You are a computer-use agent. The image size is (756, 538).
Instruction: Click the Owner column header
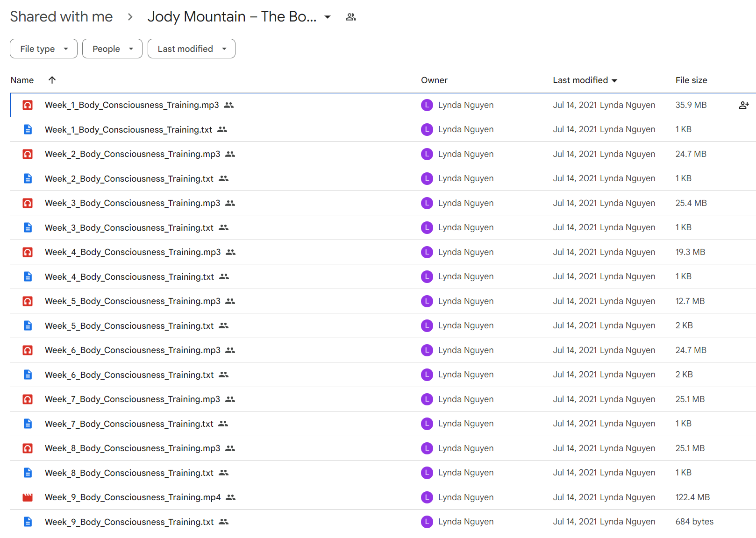(x=434, y=80)
